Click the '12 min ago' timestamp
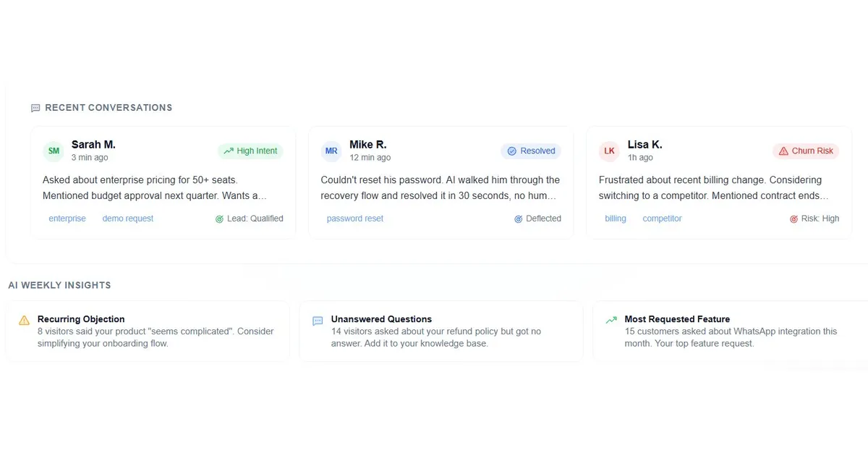The width and height of the screenshot is (868, 456). tap(370, 158)
